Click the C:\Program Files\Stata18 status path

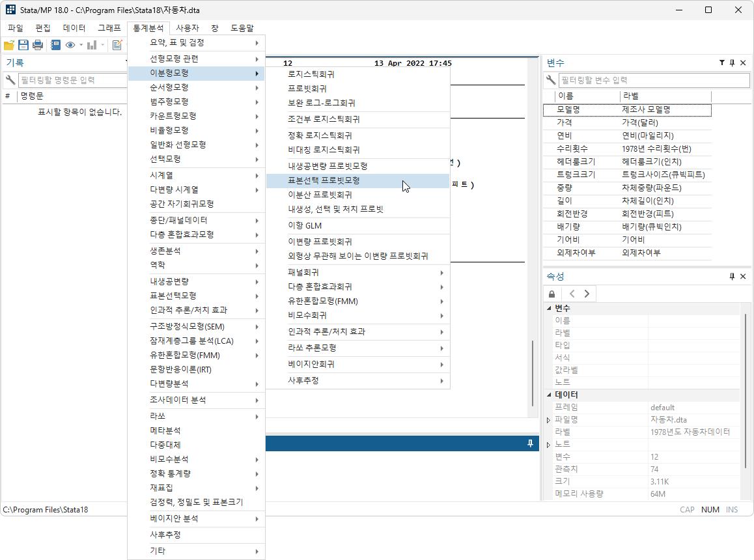[x=46, y=509]
